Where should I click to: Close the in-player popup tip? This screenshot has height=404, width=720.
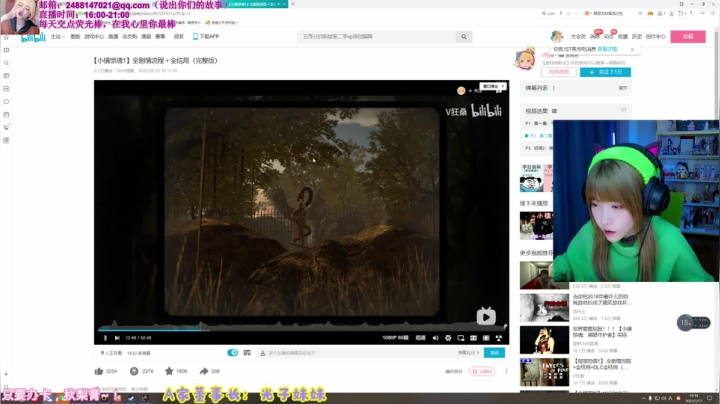[503, 86]
